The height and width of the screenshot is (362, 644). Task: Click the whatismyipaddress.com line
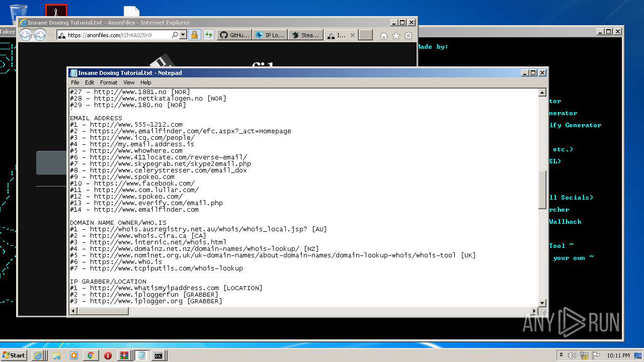[166, 288]
